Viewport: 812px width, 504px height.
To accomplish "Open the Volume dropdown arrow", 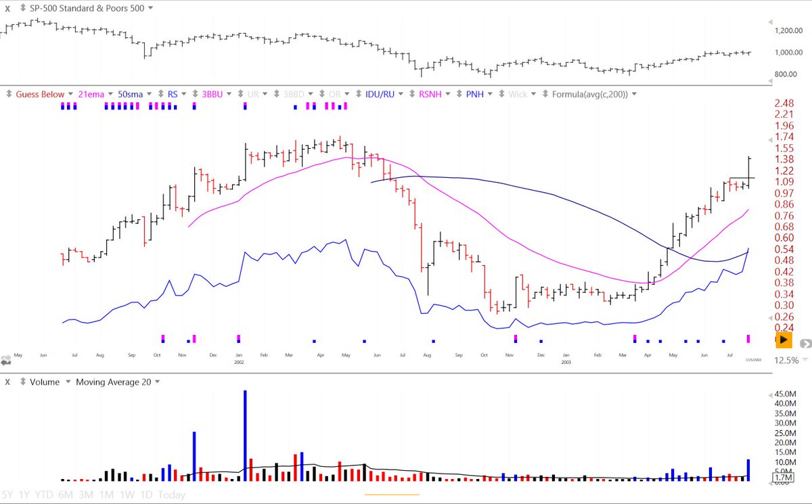I will (x=67, y=382).
